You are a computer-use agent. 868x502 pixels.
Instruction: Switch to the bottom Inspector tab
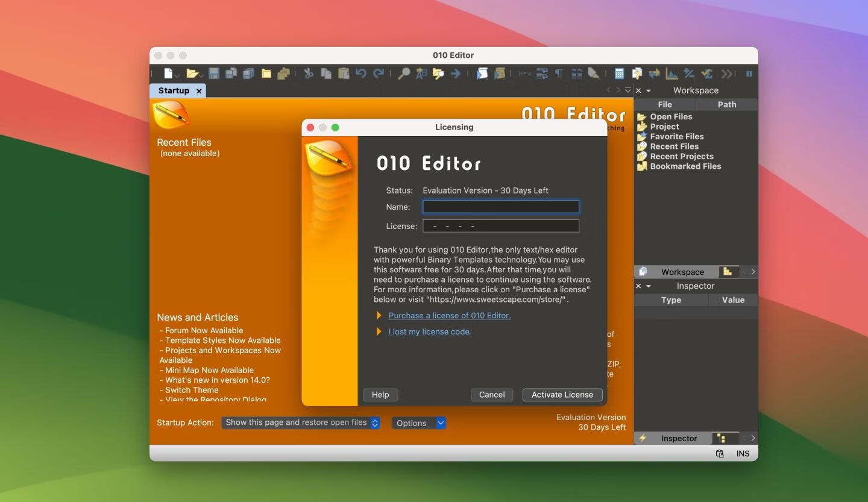[x=673, y=438]
